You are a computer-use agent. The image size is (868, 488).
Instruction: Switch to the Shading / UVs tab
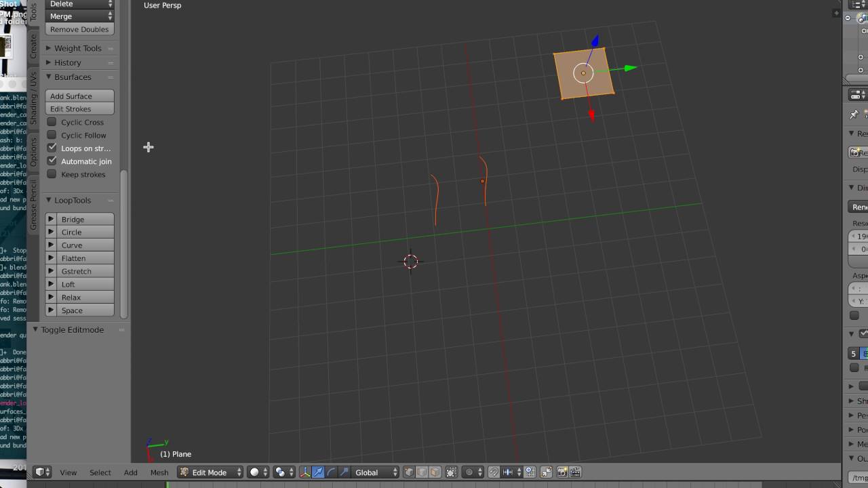click(x=33, y=98)
